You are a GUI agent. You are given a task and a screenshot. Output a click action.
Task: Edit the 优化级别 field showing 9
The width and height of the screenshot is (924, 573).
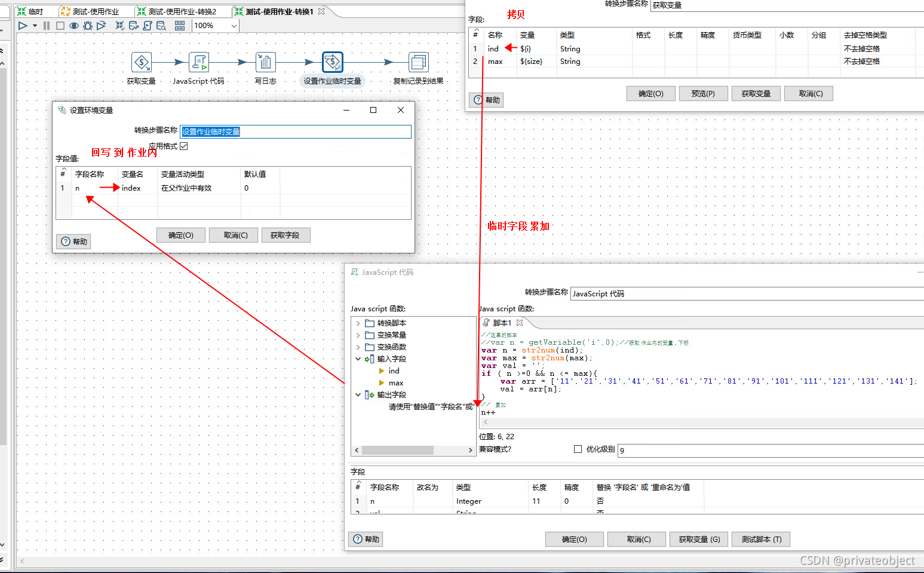(x=770, y=451)
